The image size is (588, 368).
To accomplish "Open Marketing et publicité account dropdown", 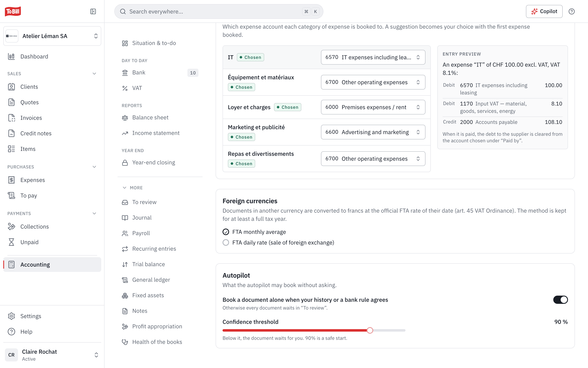I will tap(373, 132).
